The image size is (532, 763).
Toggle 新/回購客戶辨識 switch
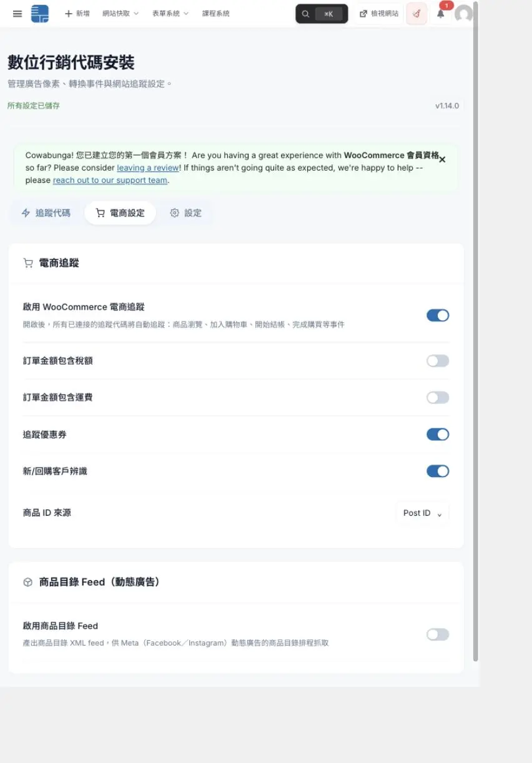(438, 471)
